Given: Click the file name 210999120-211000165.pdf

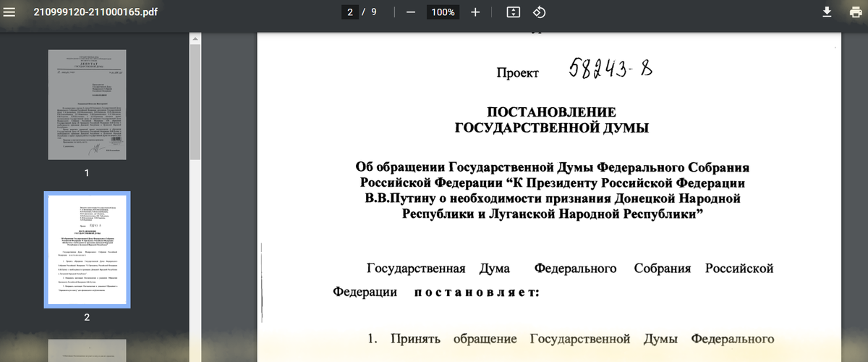Looking at the screenshot, I should coord(94,12).
